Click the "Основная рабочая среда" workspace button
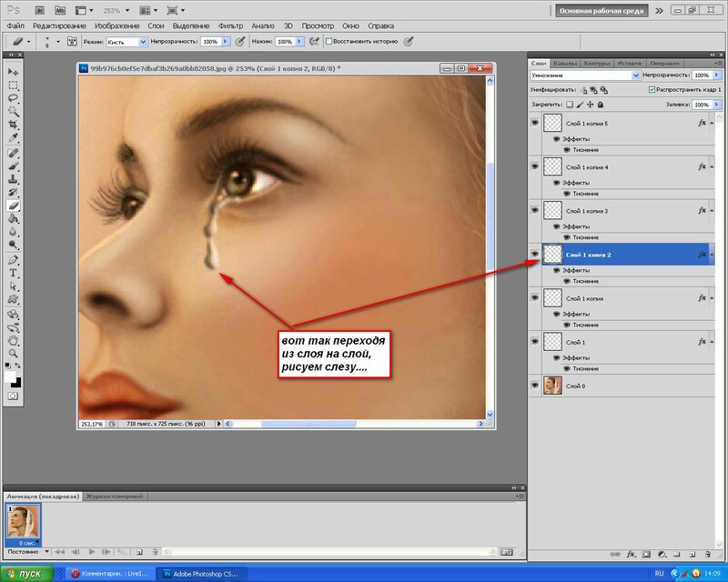This screenshot has width=728, height=582. pyautogui.click(x=602, y=11)
